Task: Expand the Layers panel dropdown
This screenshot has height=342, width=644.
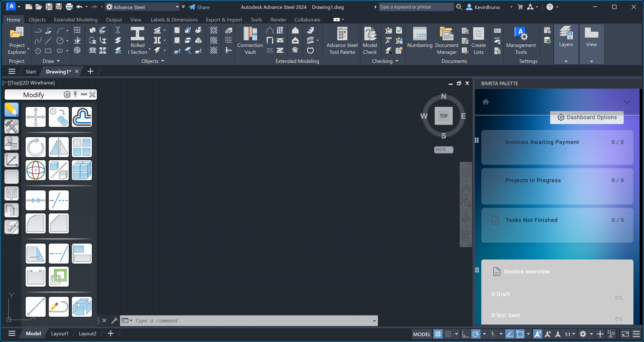Action: tap(566, 61)
